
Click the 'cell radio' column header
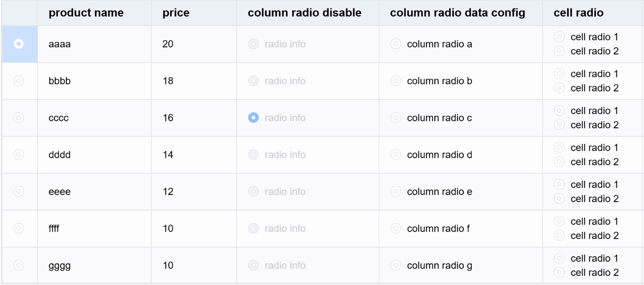[x=579, y=13]
